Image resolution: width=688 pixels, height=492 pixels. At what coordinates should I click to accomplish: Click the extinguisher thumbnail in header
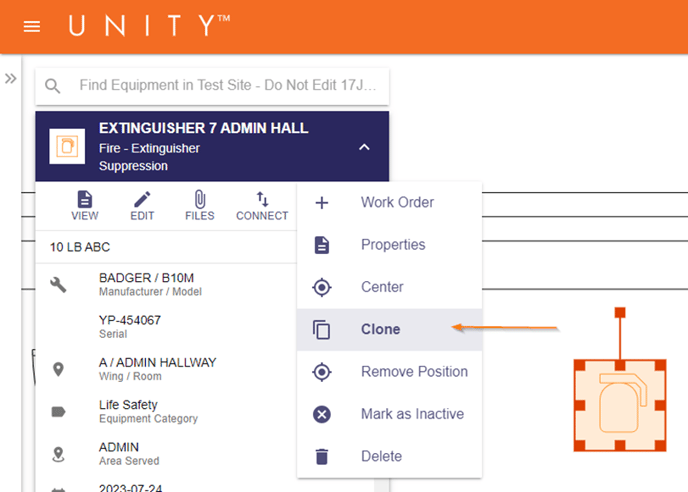pyautogui.click(x=67, y=146)
